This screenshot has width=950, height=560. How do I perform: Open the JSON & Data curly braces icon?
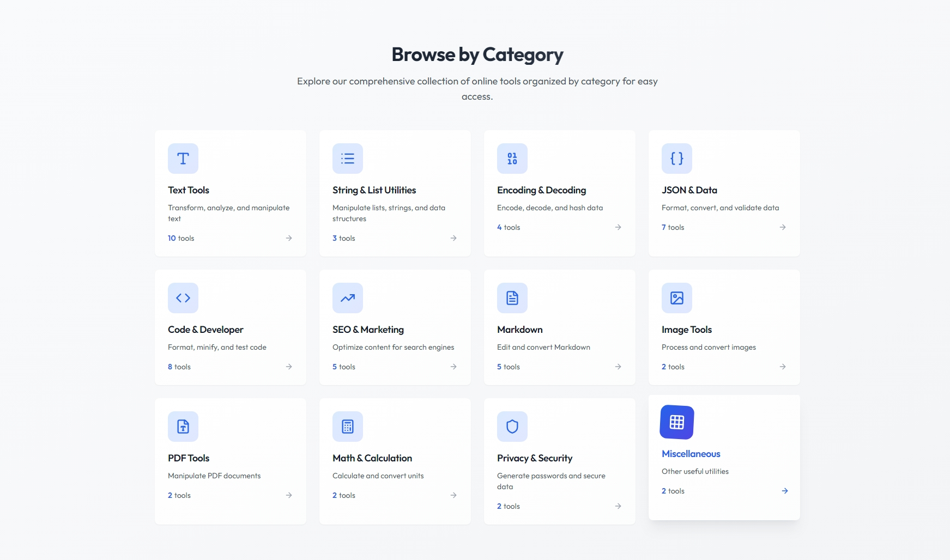pyautogui.click(x=676, y=159)
